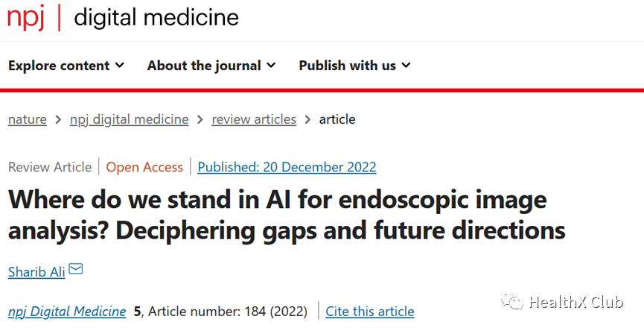Click the Open Access label

pos(144,167)
